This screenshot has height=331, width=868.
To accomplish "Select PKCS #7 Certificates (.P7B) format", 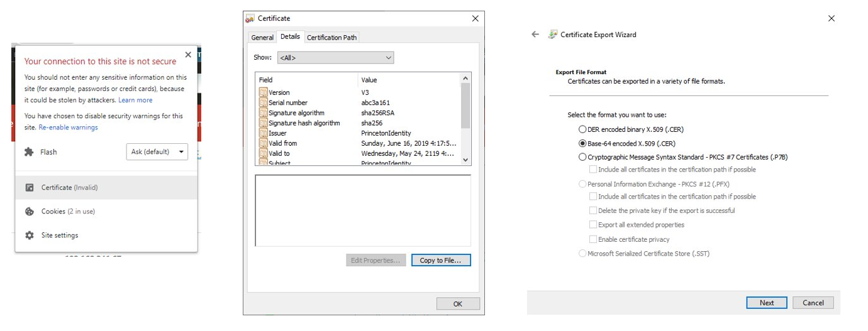I will [x=582, y=157].
